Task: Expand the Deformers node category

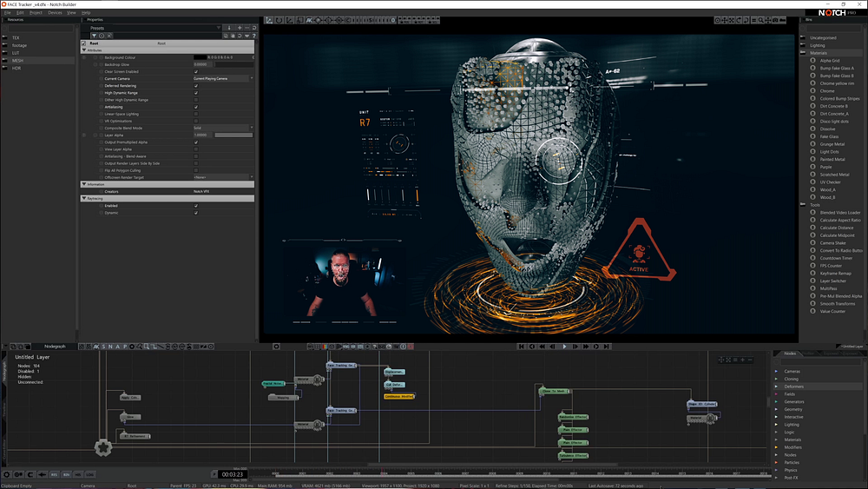Action: click(x=777, y=387)
